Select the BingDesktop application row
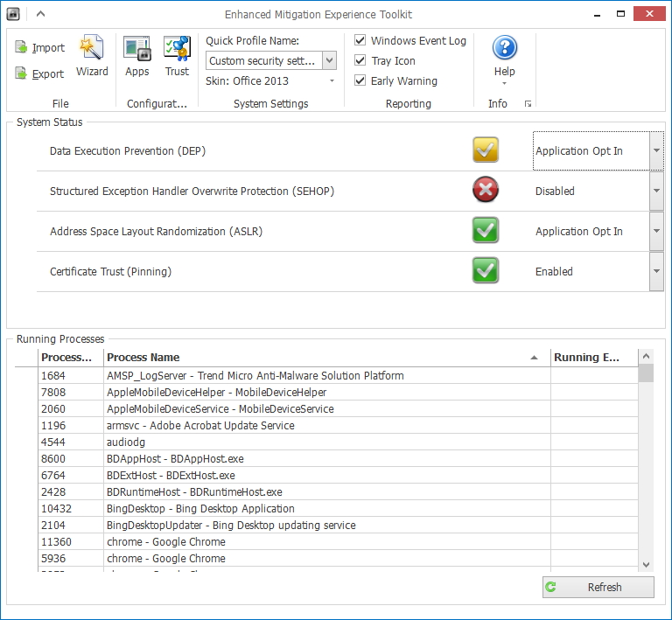This screenshot has height=620, width=672. [338, 509]
